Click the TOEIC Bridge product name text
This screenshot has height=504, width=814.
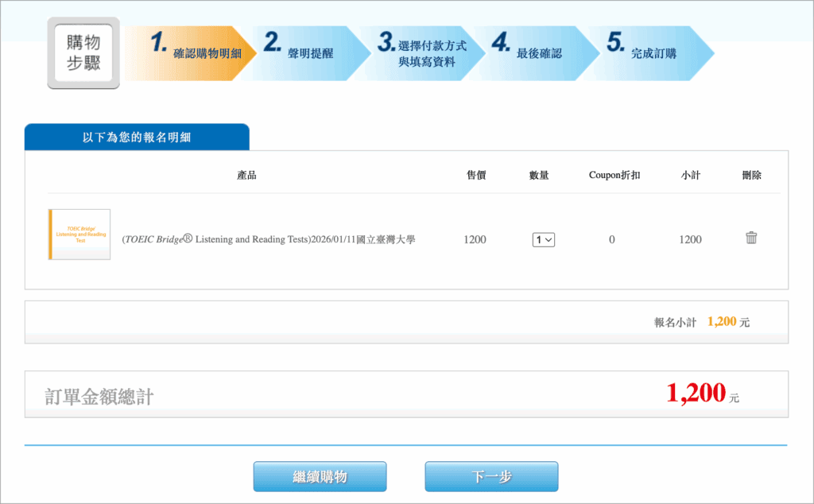coord(269,239)
